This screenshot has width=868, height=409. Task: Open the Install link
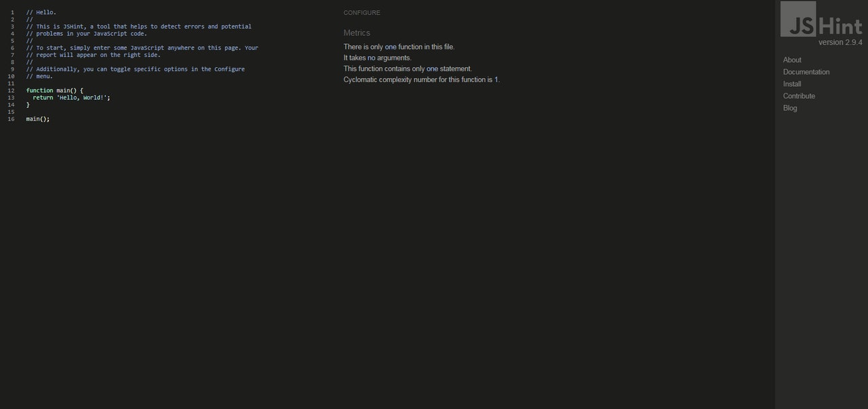click(792, 84)
